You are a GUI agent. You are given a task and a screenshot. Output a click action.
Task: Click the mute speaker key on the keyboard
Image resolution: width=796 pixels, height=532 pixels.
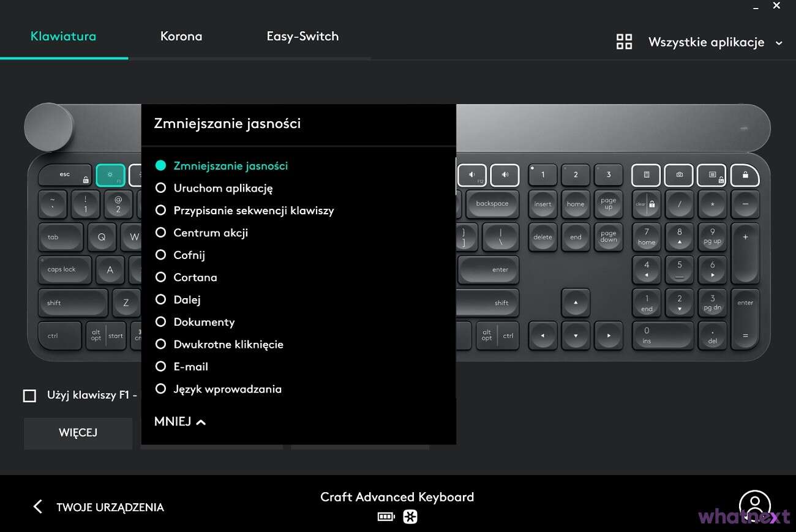point(471,174)
